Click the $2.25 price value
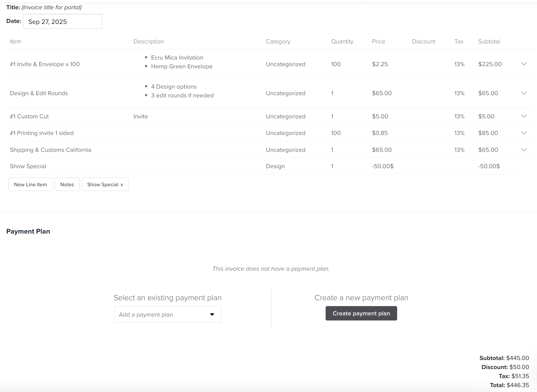Viewport: 537px width, 392px height. tap(380, 64)
